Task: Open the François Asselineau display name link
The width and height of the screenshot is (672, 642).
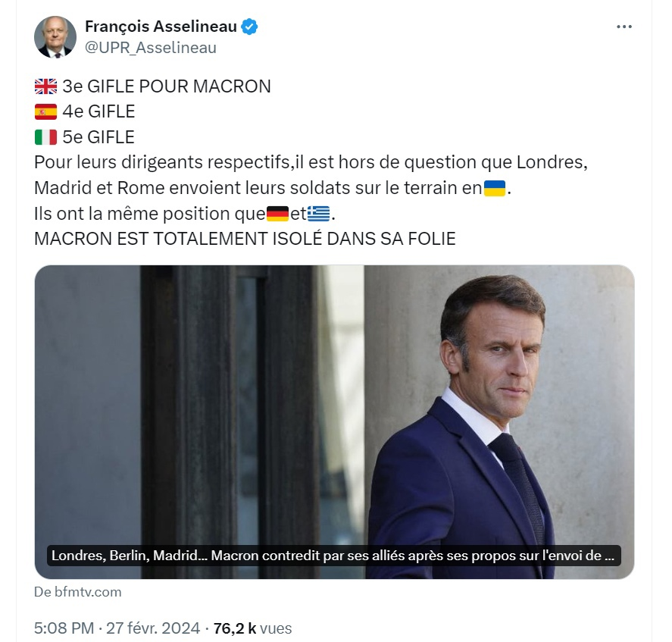Action: [161, 27]
